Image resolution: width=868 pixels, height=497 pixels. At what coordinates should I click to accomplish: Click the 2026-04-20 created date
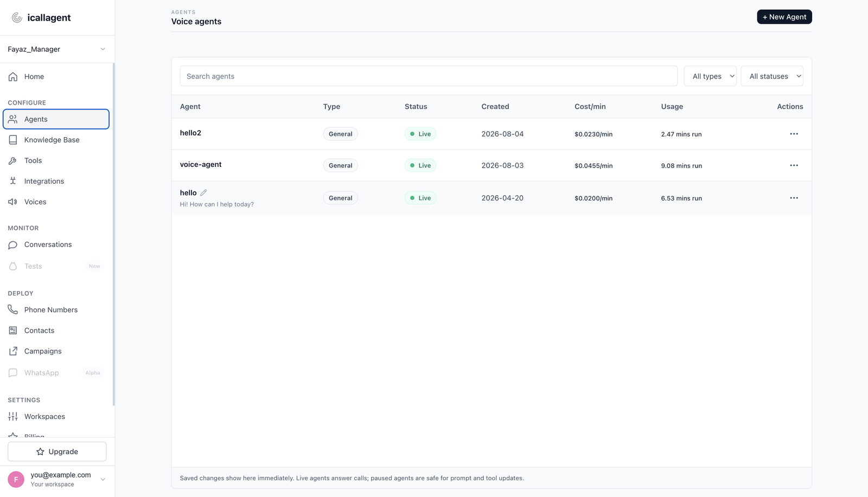[502, 198]
